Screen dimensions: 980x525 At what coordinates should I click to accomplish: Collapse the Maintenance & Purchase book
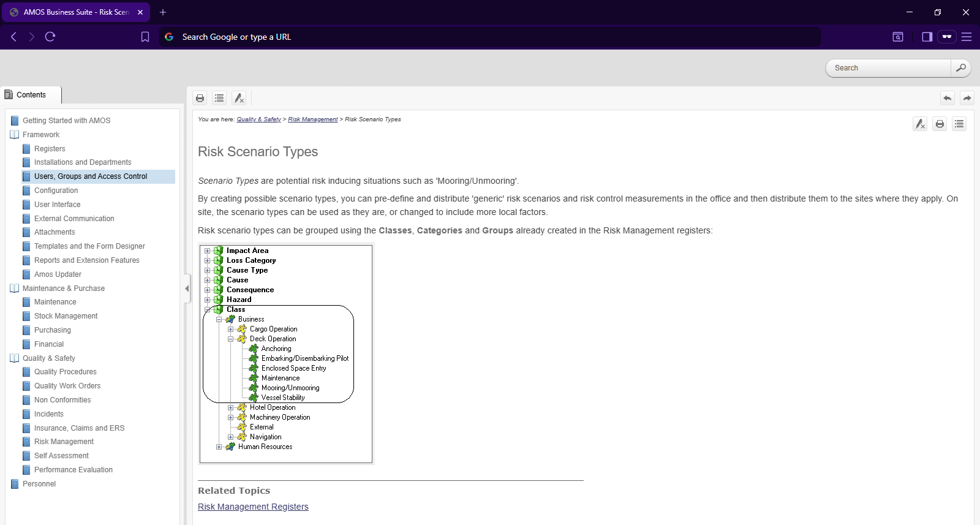[x=15, y=289]
